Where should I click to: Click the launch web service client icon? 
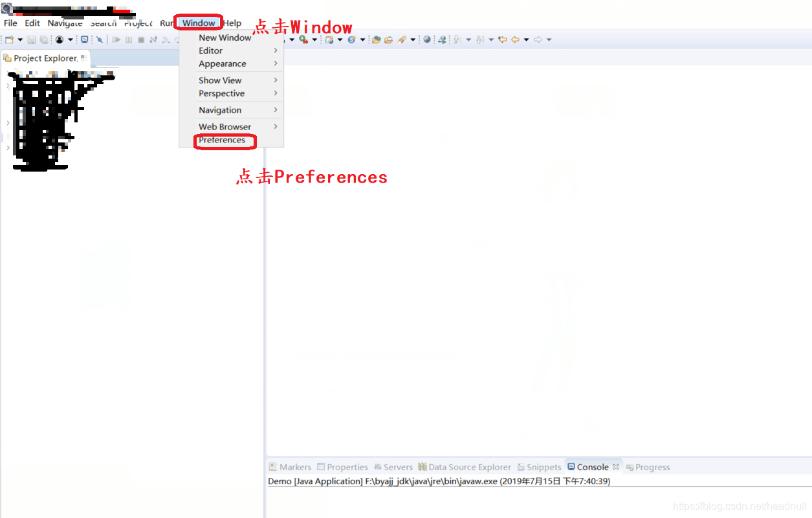443,39
